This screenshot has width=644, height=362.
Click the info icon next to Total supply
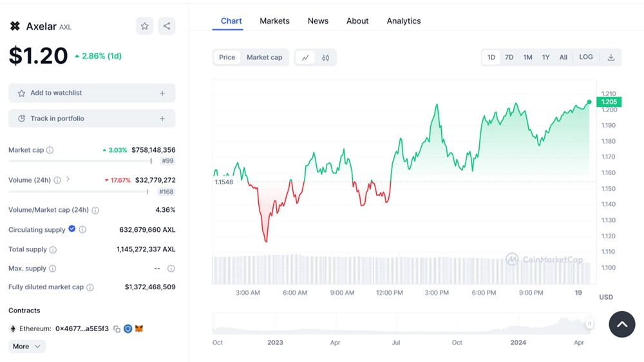click(53, 249)
